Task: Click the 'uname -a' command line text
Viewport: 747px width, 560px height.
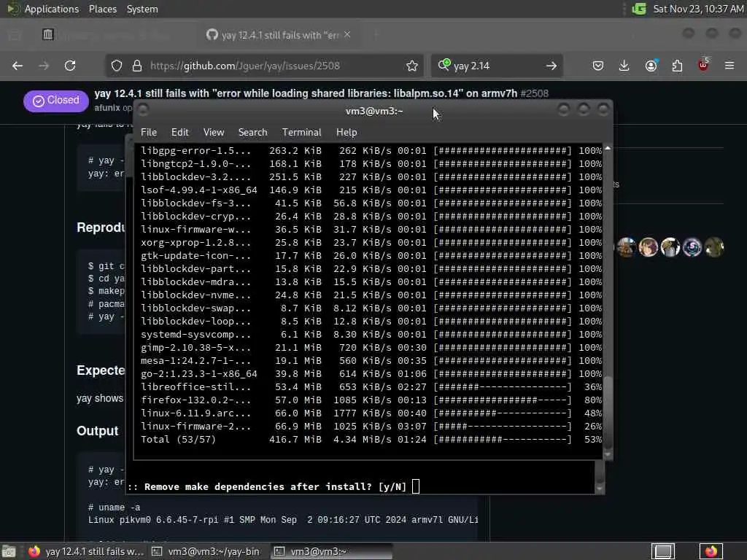Action: (114, 507)
